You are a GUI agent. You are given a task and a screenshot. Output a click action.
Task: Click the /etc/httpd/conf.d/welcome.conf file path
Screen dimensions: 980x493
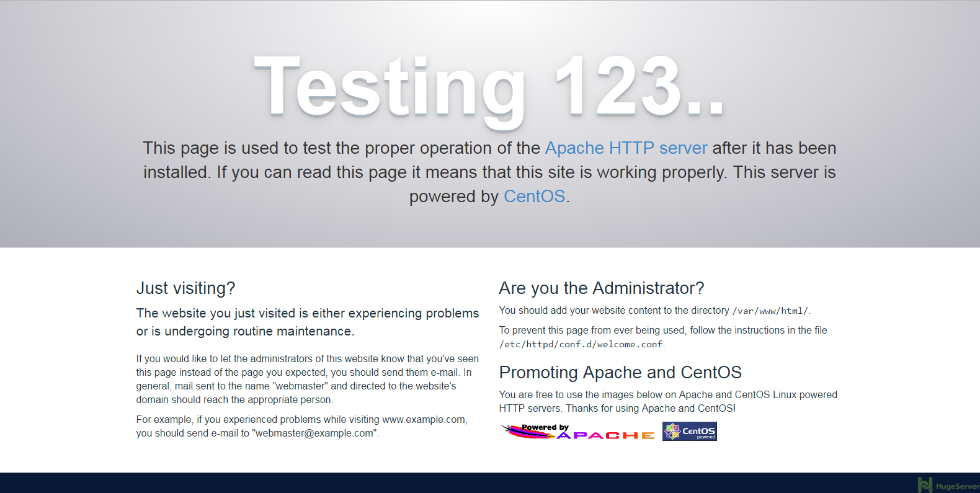tap(581, 345)
